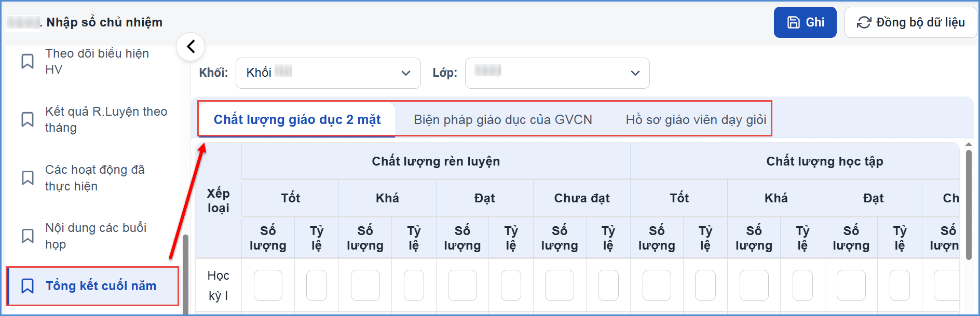The height and width of the screenshot is (316, 980).
Task: Click Học kỳ I rèn luyện Tốt số lượng field
Action: [x=268, y=285]
